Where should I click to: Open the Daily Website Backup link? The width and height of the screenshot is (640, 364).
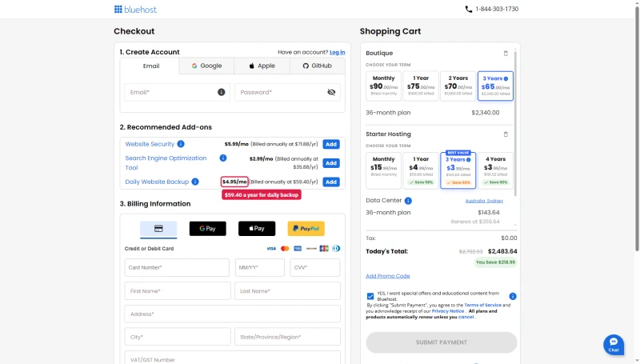click(x=157, y=182)
